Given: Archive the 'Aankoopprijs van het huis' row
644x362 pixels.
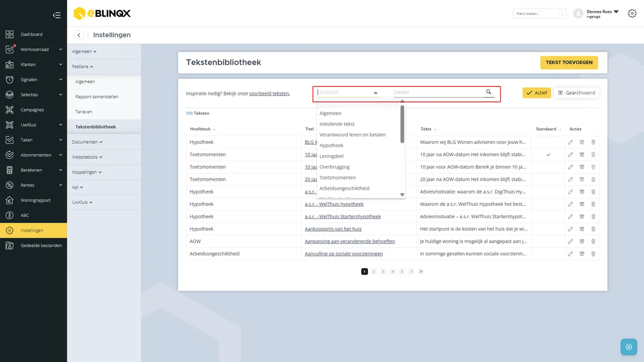Looking at the screenshot, I should coord(582,229).
